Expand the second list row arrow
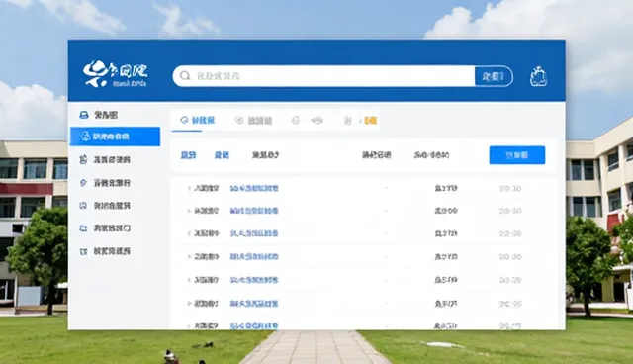 189,211
